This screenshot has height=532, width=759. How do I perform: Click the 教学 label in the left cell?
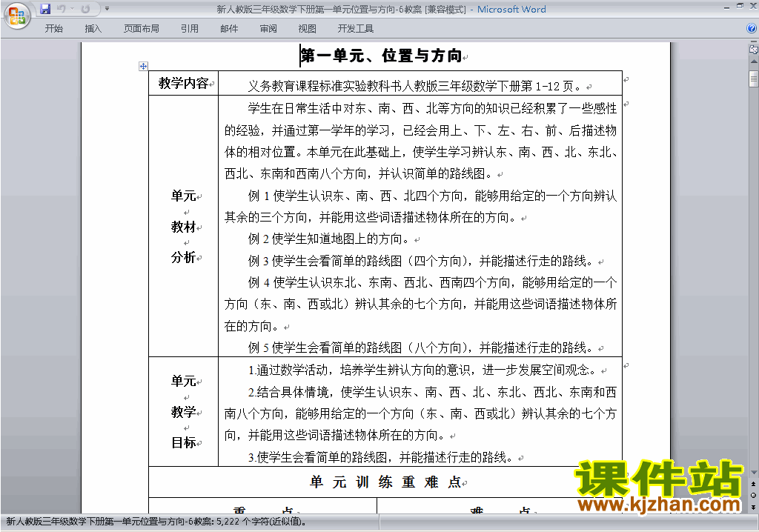[184, 412]
